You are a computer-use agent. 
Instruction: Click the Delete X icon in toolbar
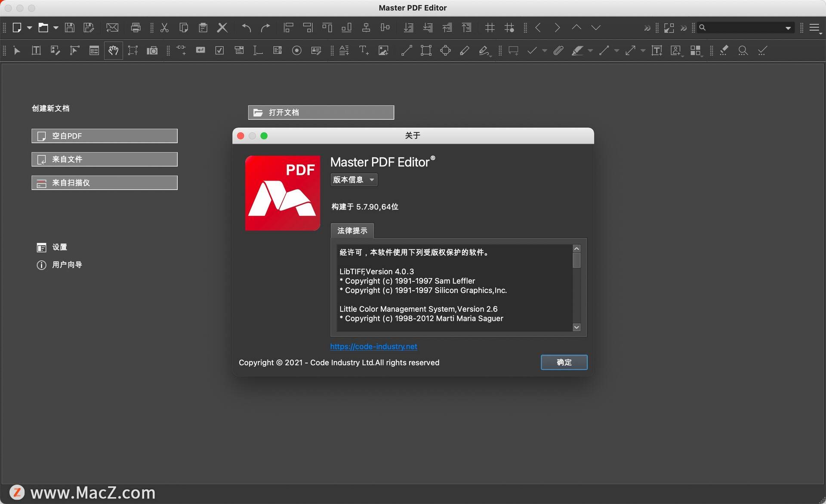[x=222, y=28]
